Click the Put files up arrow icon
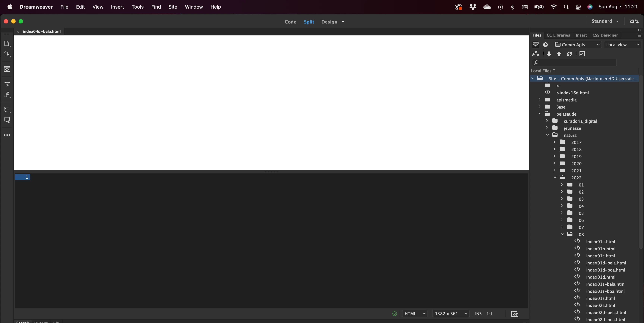The width and height of the screenshot is (644, 323). (559, 54)
